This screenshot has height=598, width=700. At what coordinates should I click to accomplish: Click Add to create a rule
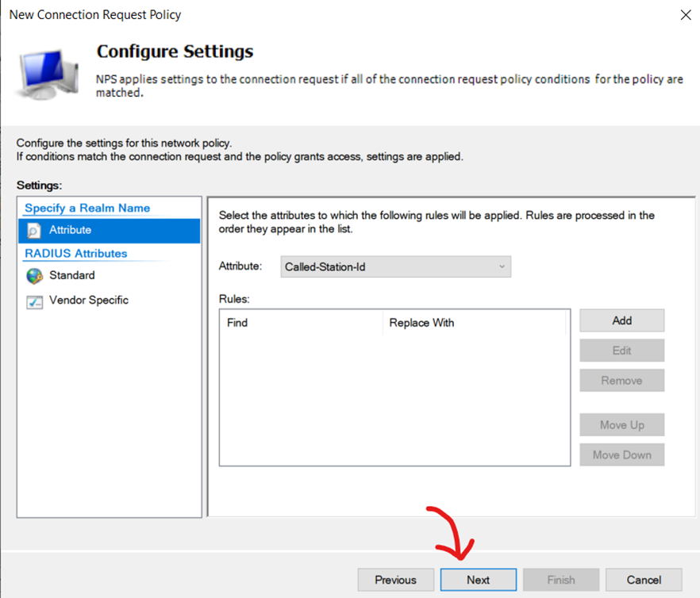[622, 320]
